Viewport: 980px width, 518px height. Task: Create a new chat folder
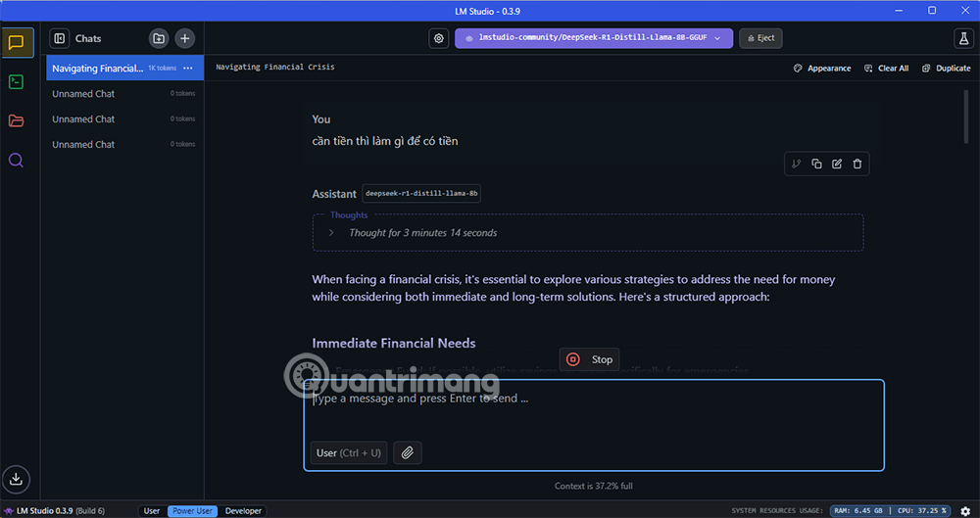click(x=159, y=39)
